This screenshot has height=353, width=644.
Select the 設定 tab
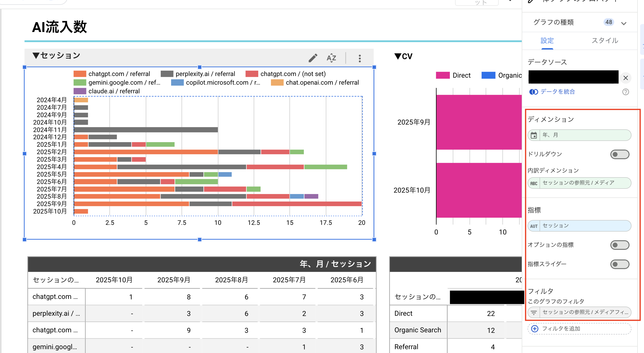547,41
